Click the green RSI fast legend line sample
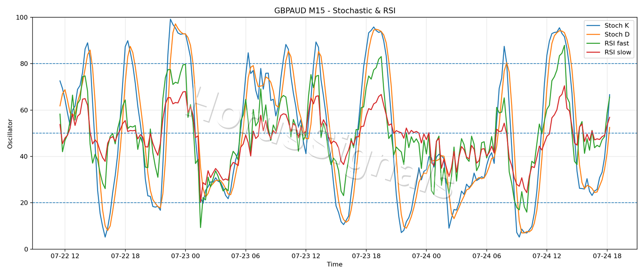Viewport: 644px width, 276px height. click(594, 43)
